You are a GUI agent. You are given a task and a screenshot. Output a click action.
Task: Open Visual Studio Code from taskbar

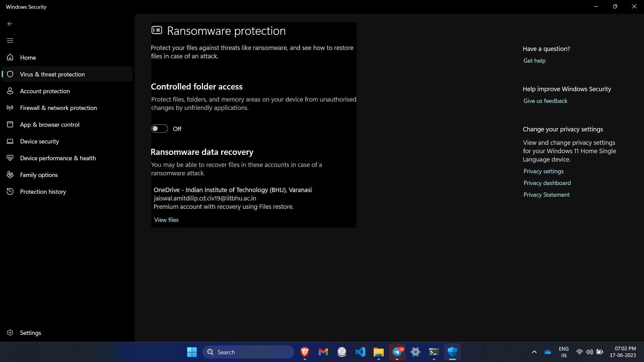pyautogui.click(x=360, y=352)
